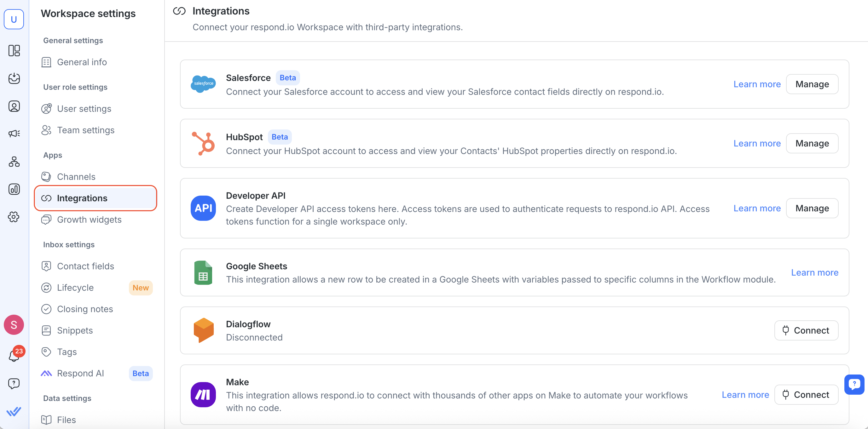Open the Workflows icon in left rail
Image resolution: width=868 pixels, height=429 pixels.
click(14, 162)
